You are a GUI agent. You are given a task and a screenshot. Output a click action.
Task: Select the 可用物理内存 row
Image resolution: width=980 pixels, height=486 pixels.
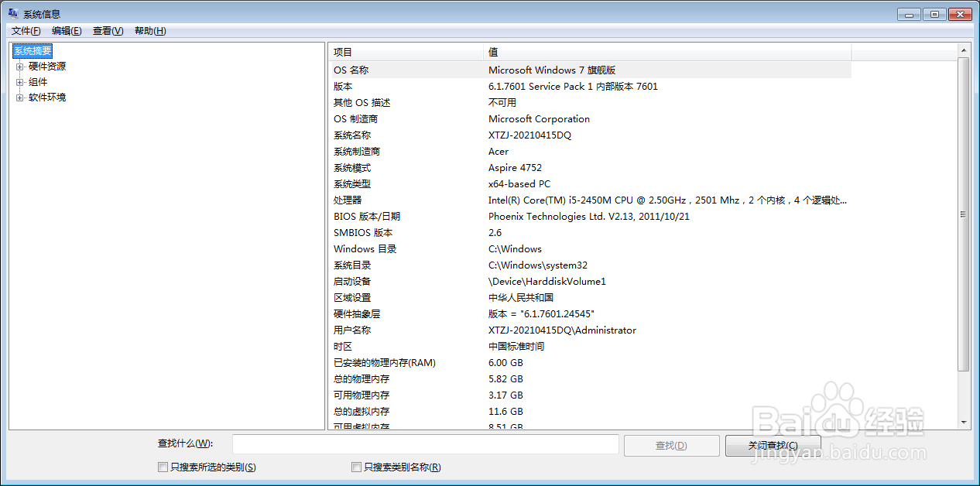tap(590, 395)
